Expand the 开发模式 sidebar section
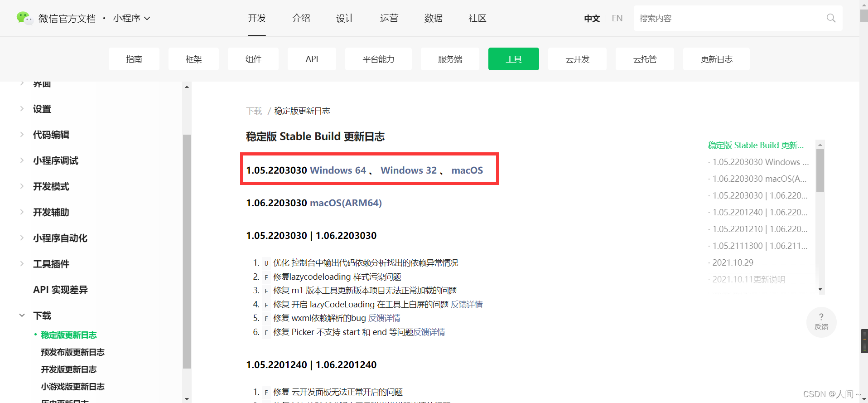 pos(51,186)
